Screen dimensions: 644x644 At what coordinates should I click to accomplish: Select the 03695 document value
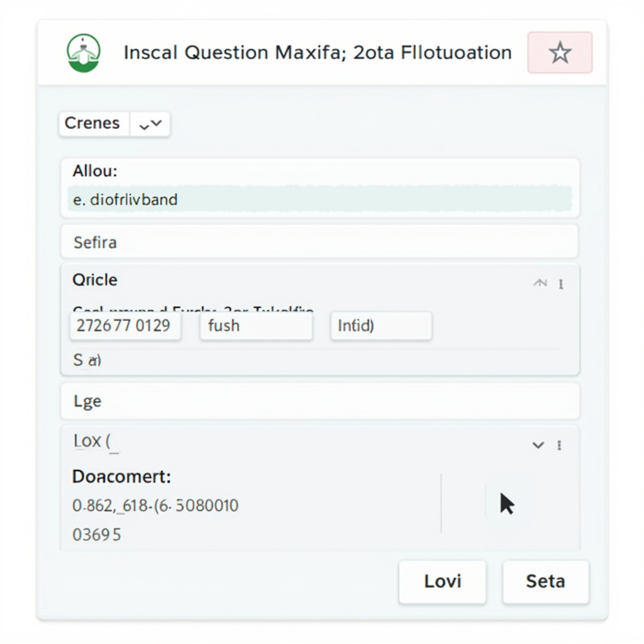[96, 535]
